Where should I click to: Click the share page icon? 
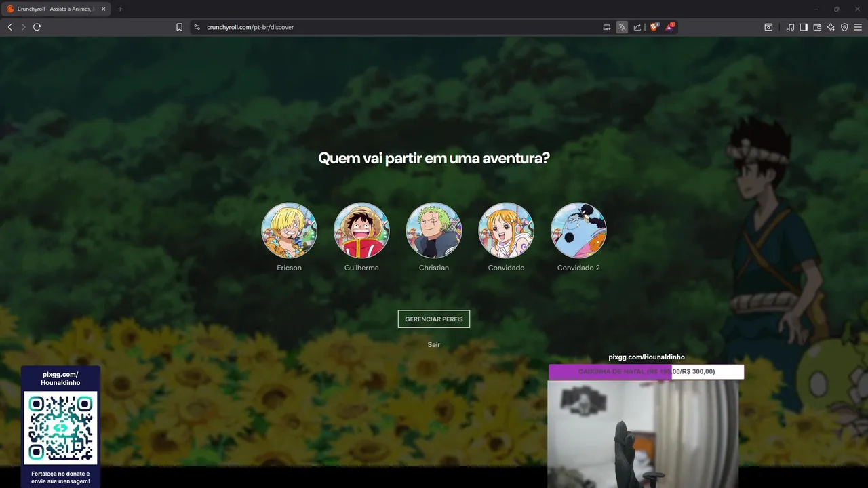click(x=637, y=27)
